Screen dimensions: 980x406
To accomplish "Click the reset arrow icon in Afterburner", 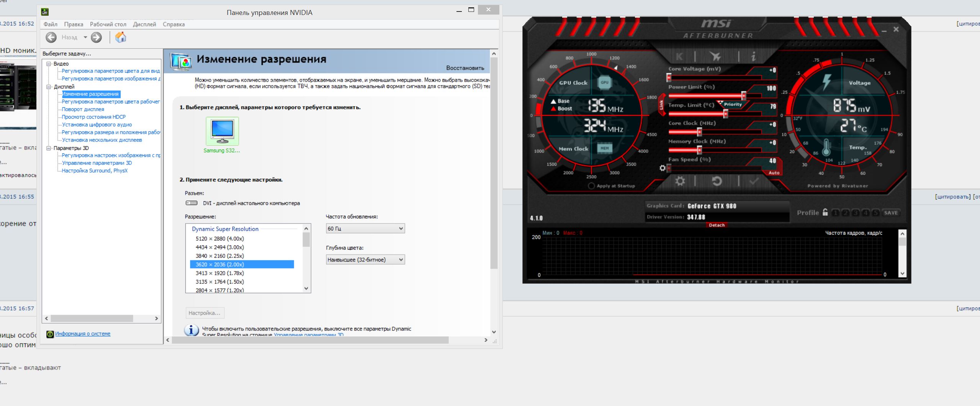I will click(717, 181).
